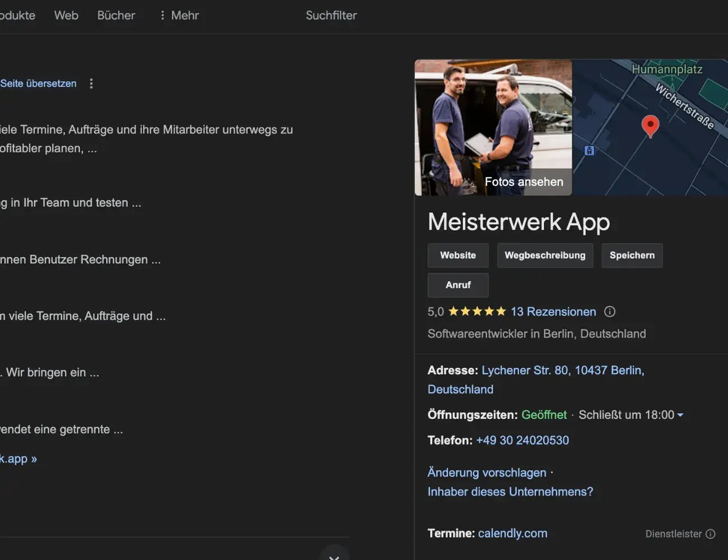Click Seite übersetzen link
The width and height of the screenshot is (728, 560).
(38, 83)
